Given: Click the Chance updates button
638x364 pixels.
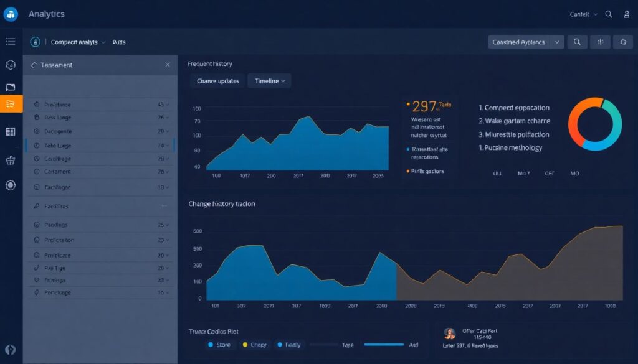Looking at the screenshot, I should [x=217, y=81].
